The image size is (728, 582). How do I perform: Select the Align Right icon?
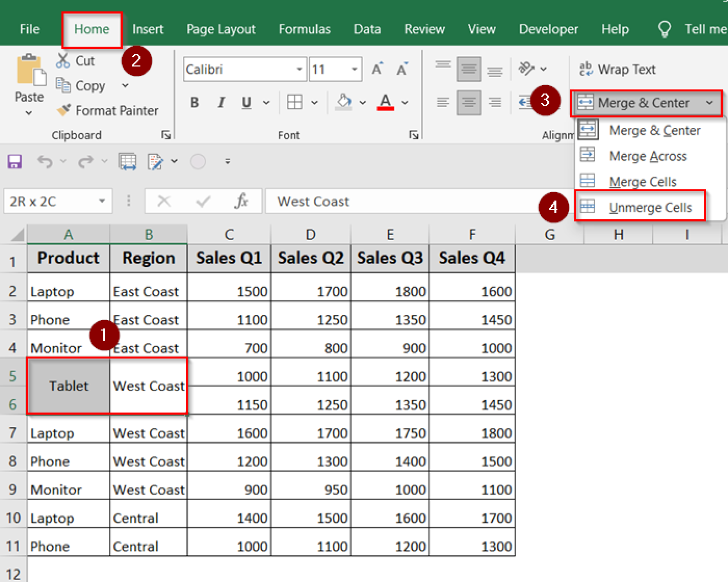[x=495, y=102]
